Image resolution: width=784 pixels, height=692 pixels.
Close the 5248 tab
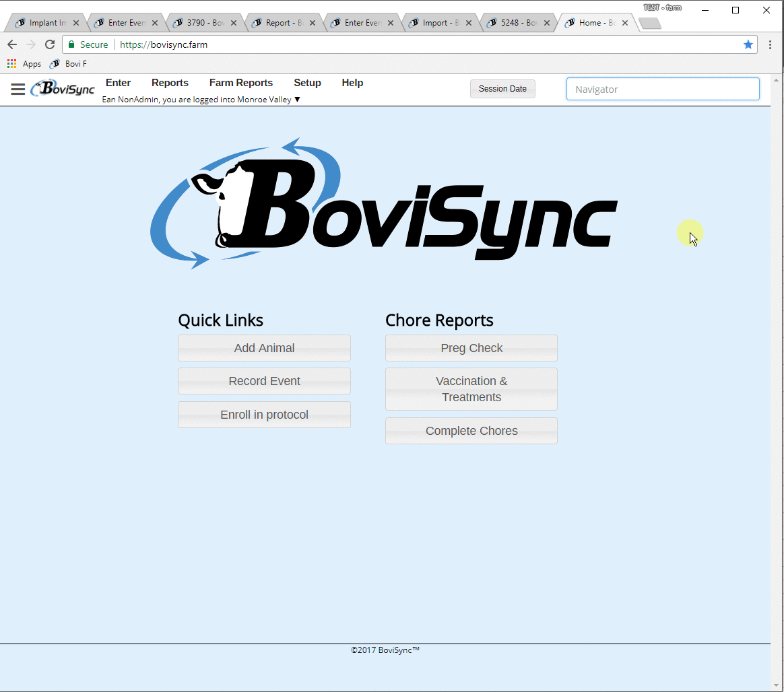[x=547, y=23]
